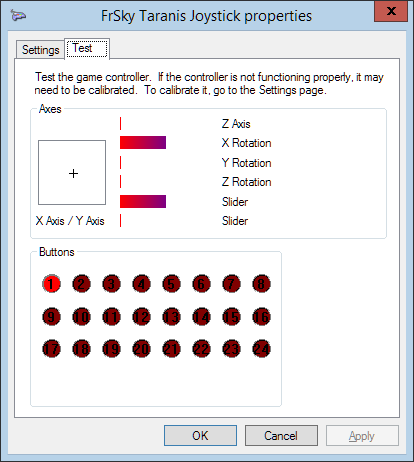This screenshot has height=462, width=414.
Task: Select button indicator 13
Action: click(171, 316)
